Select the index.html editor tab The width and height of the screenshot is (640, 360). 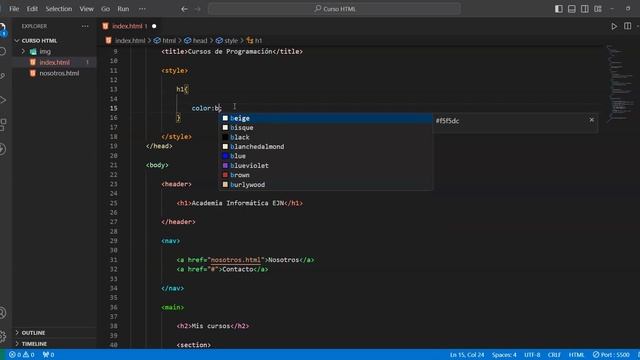(x=129, y=26)
